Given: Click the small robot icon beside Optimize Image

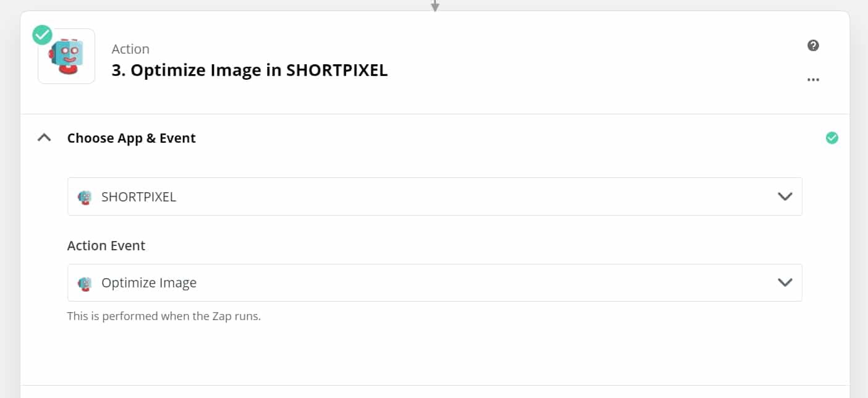Looking at the screenshot, I should 85,283.
